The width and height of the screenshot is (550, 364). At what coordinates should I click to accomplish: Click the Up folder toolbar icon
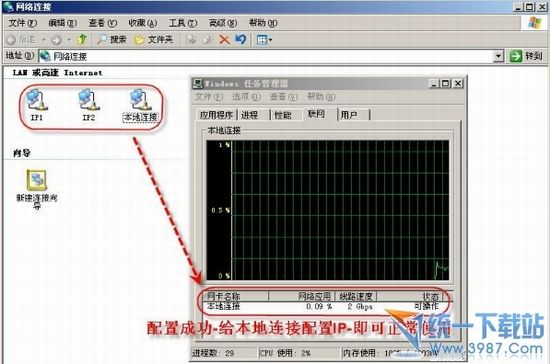(x=82, y=39)
